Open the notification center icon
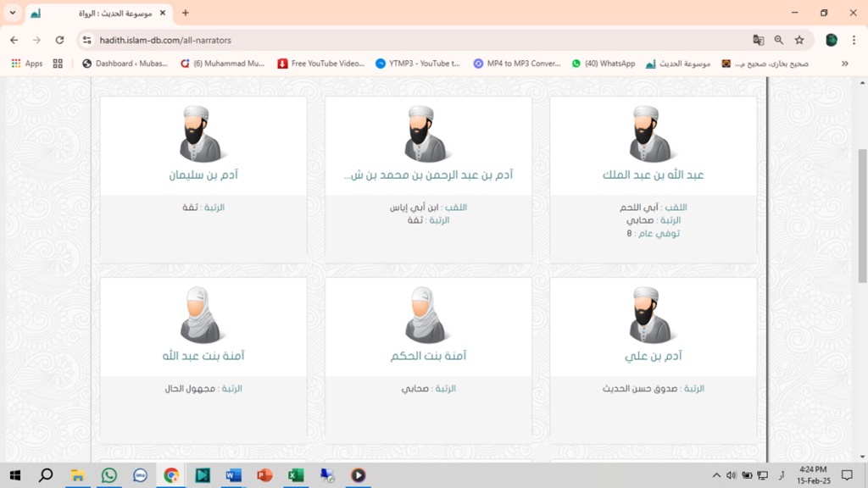The image size is (868, 488). point(847,475)
